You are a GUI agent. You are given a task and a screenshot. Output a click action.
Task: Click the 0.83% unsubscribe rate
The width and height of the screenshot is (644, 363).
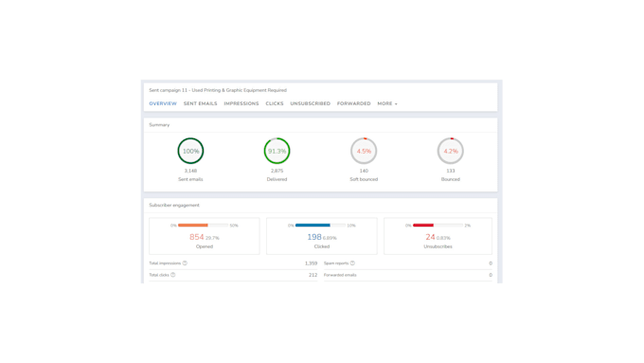443,238
